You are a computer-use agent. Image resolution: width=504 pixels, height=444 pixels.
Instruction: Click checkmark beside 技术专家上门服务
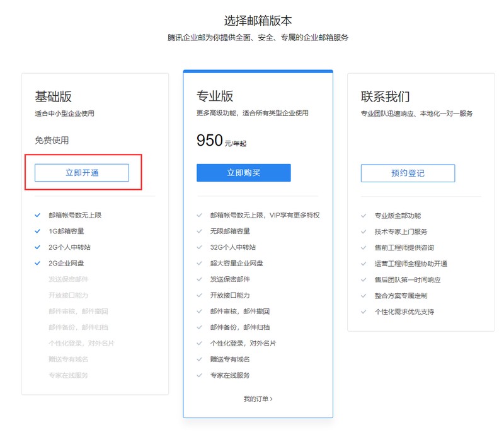pos(364,231)
